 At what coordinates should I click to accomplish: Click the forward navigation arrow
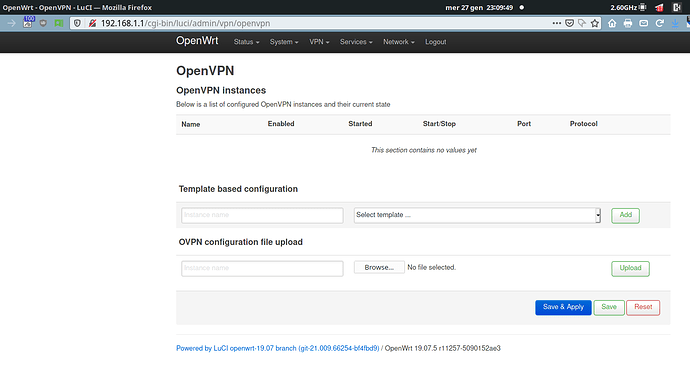pyautogui.click(x=11, y=23)
